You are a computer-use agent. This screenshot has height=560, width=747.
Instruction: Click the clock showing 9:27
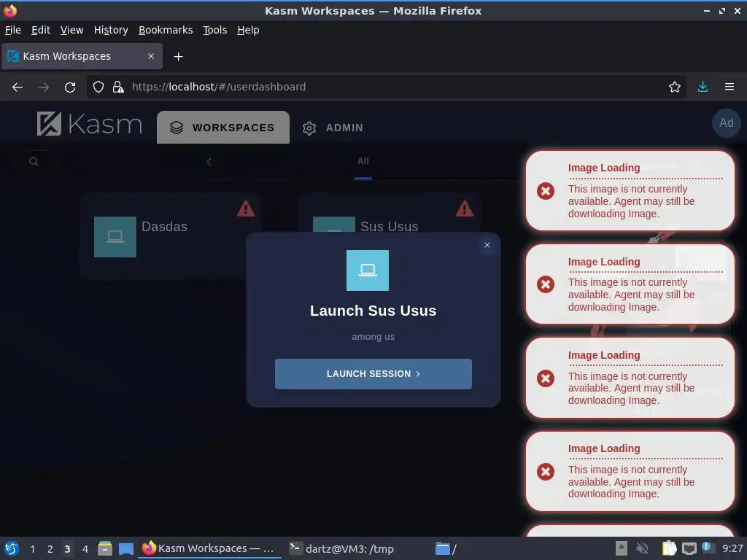coord(732,548)
